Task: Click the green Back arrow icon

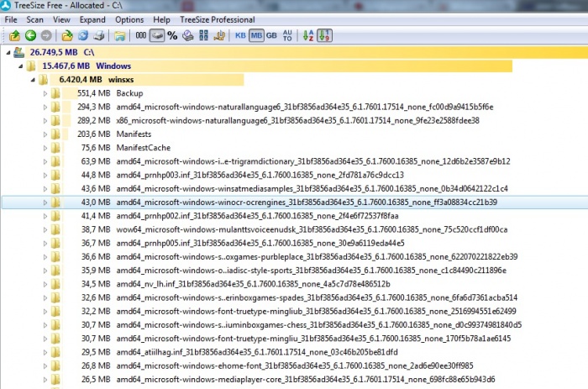Action: click(30, 35)
